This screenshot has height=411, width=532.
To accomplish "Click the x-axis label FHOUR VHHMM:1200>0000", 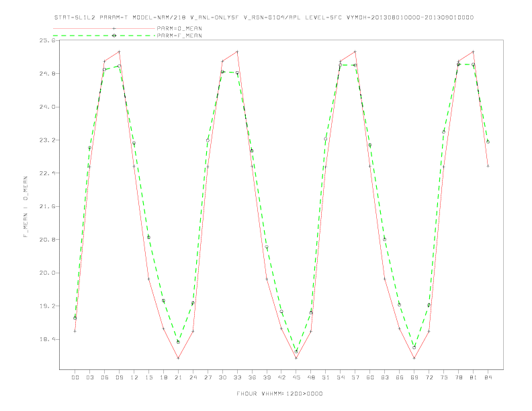I will [279, 394].
